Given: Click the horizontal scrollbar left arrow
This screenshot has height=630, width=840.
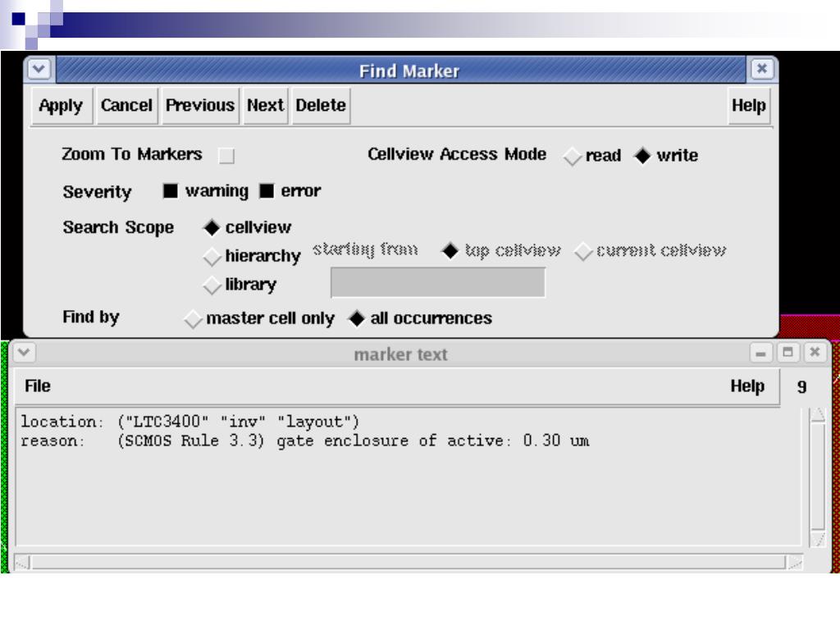Looking at the screenshot, I should pos(22,563).
